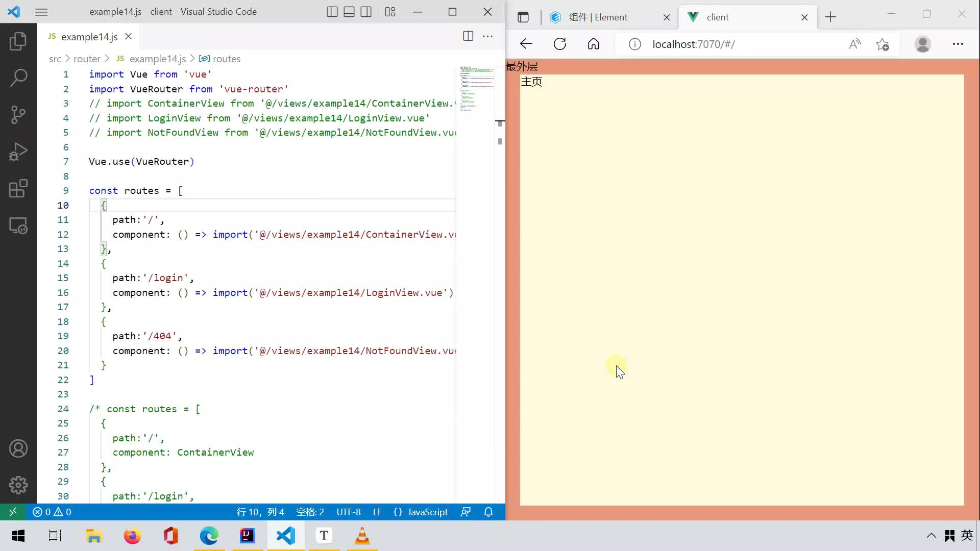This screenshot has height=551, width=980.
Task: Change indentation from spaces: 2 in status bar
Action: (310, 512)
